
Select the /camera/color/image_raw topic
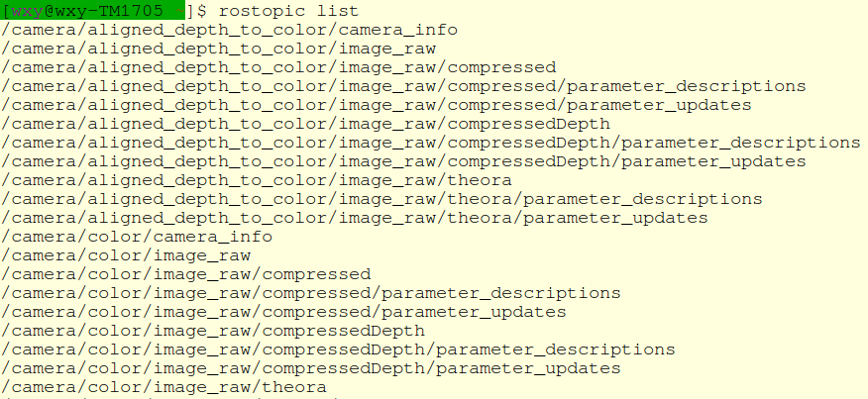(126, 255)
